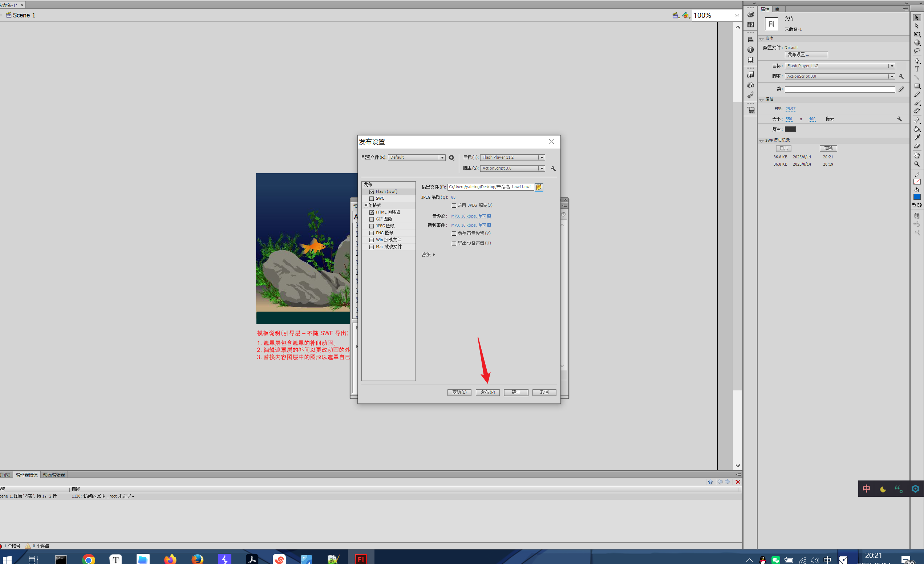Click the browse folder icon for output file
This screenshot has height=564, width=924.
[539, 187]
